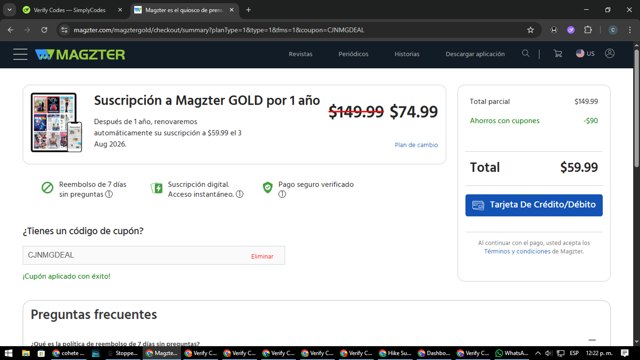Bookmark this page with the star icon
The width and height of the screenshot is (640, 360).
(x=530, y=30)
